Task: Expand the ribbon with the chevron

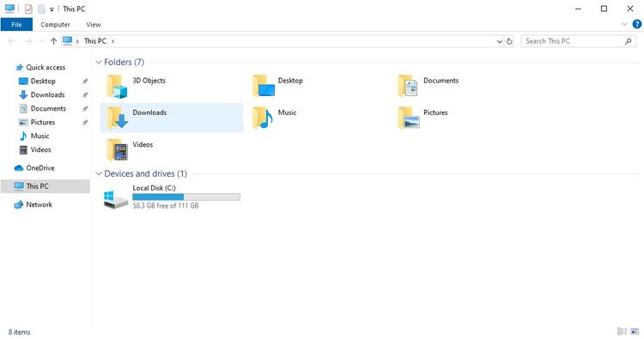Action: point(624,24)
